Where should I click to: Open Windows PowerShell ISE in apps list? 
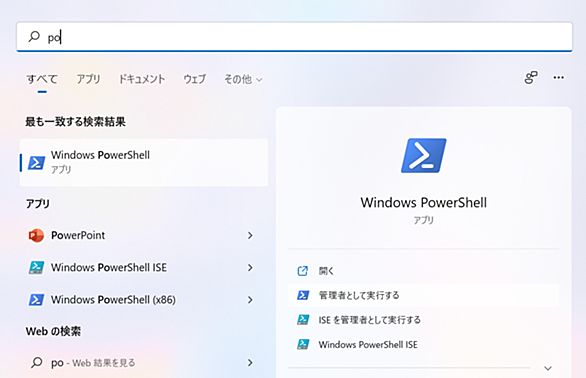[144, 267]
